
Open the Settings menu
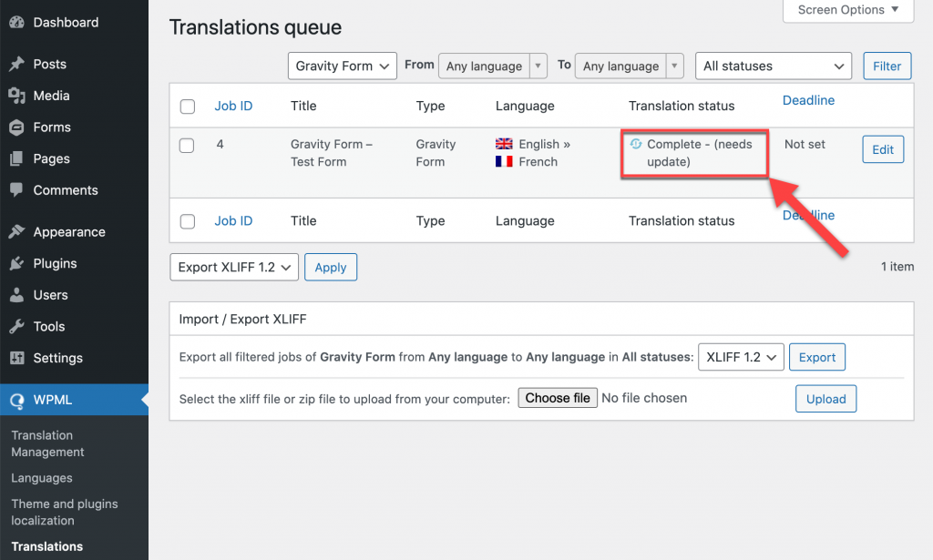(57, 358)
